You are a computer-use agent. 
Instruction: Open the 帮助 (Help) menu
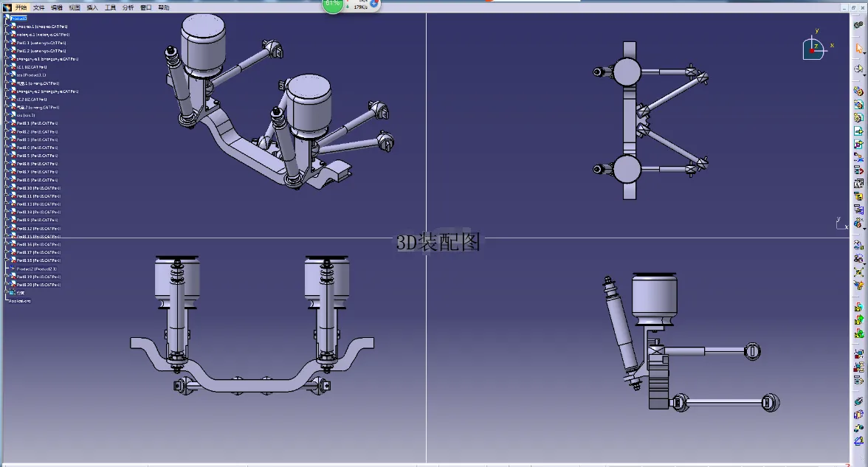[x=164, y=7]
